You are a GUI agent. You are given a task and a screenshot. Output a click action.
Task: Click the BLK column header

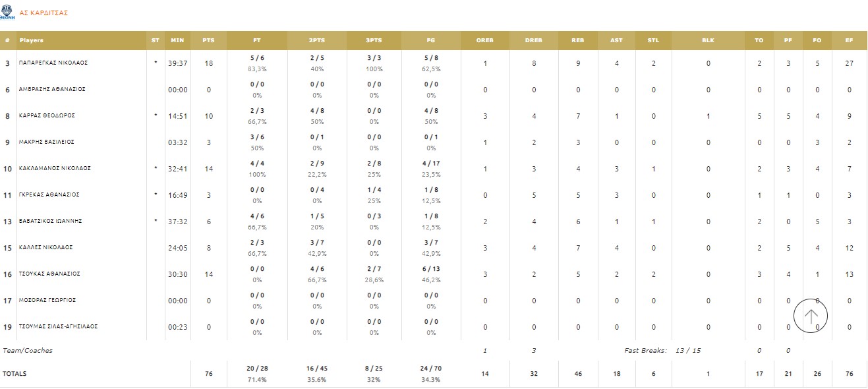[x=708, y=40]
